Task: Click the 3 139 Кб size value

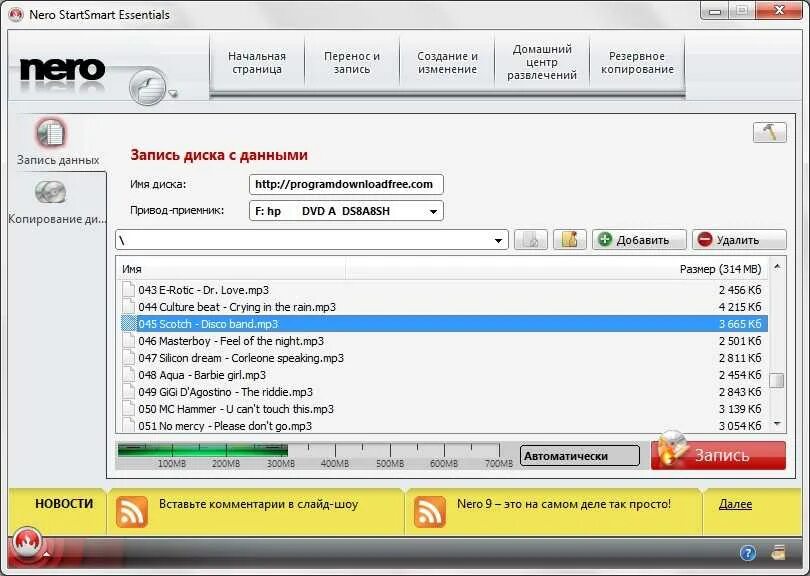Action: pyautogui.click(x=740, y=409)
